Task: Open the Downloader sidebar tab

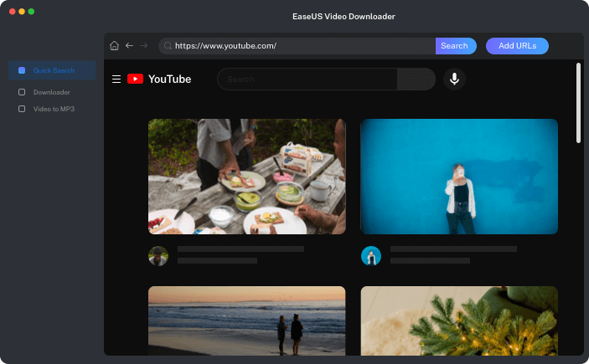Action: 51,92
